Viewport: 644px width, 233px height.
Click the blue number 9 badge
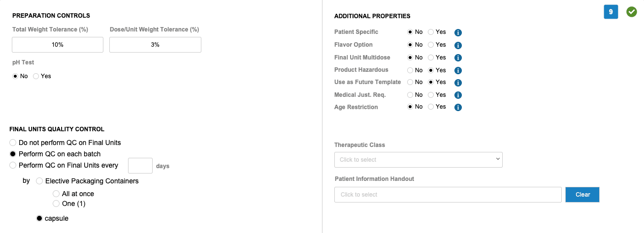(611, 12)
